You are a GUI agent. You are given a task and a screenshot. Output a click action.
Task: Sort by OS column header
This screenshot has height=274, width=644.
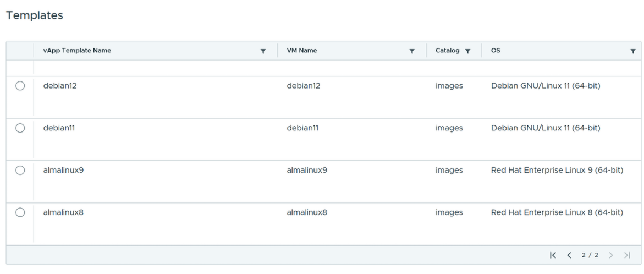tap(496, 51)
